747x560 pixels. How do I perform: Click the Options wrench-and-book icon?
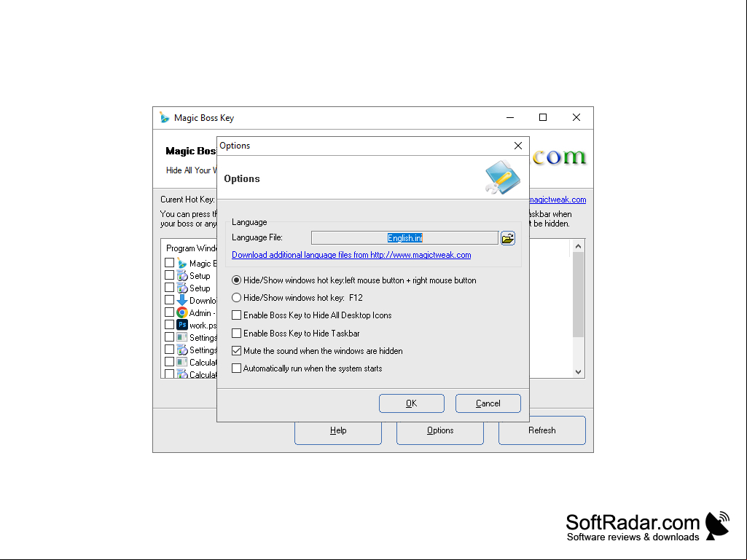503,177
